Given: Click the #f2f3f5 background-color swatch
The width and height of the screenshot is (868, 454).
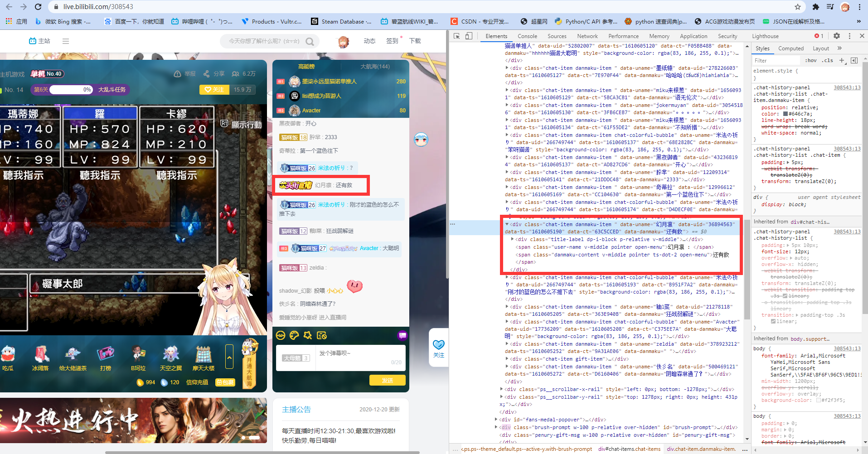Looking at the screenshot, I should (x=818, y=400).
